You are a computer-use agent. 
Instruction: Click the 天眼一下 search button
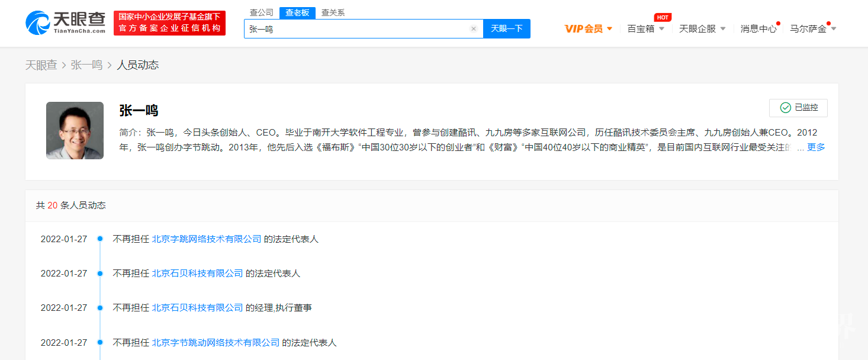click(x=506, y=28)
